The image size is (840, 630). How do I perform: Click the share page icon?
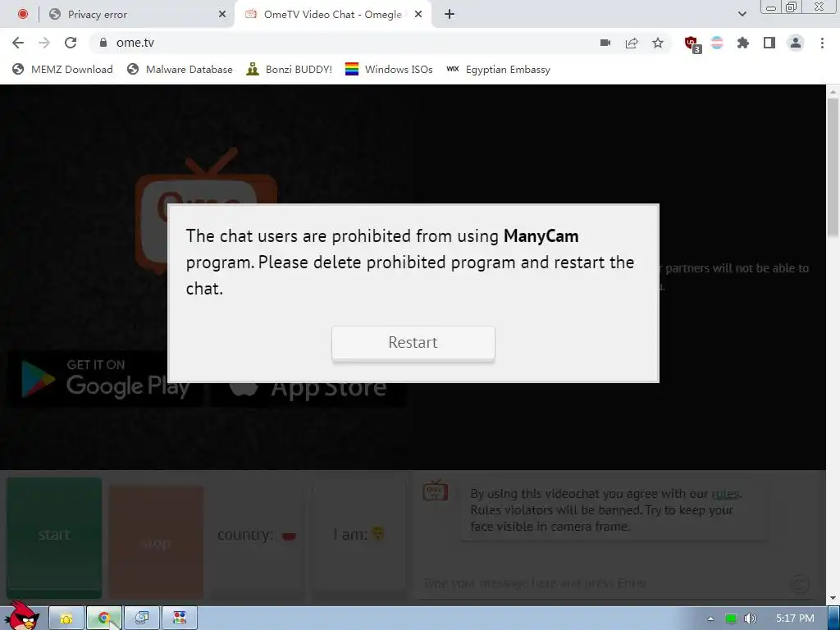click(632, 43)
